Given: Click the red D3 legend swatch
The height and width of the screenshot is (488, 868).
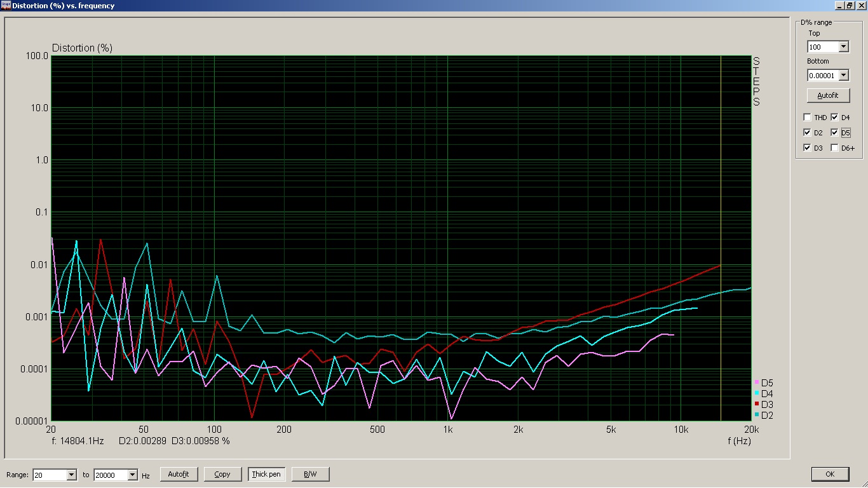Looking at the screenshot, I should [x=757, y=404].
